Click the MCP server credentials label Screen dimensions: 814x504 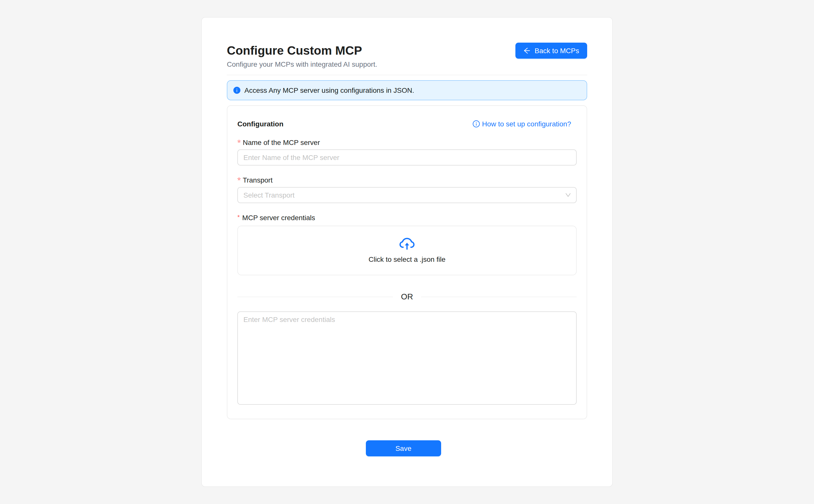coord(279,218)
